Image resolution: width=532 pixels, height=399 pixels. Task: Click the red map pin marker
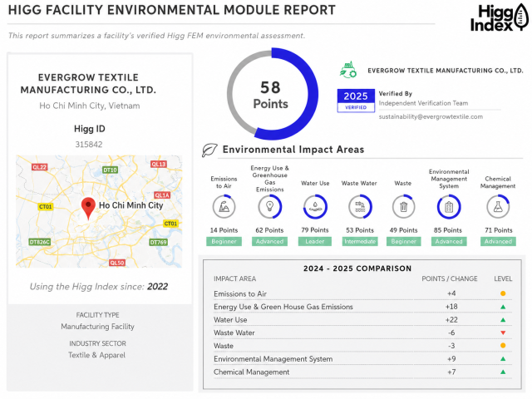coord(88,209)
